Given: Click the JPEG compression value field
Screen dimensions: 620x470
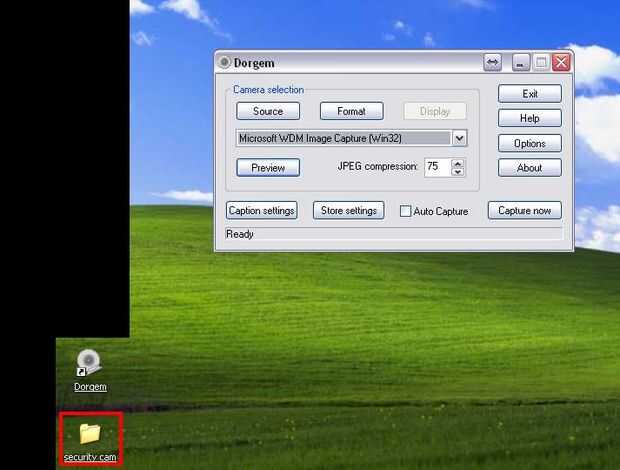Looking at the screenshot, I should 437,167.
